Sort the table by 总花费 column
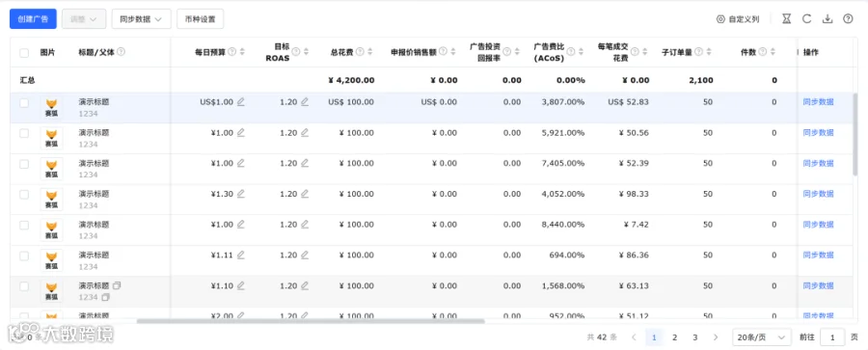The width and height of the screenshot is (868, 350). pyautogui.click(x=369, y=52)
